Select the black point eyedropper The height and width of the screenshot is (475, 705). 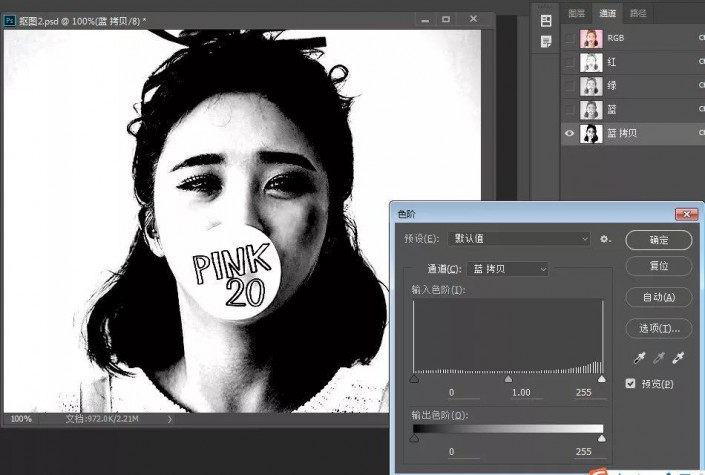point(636,358)
